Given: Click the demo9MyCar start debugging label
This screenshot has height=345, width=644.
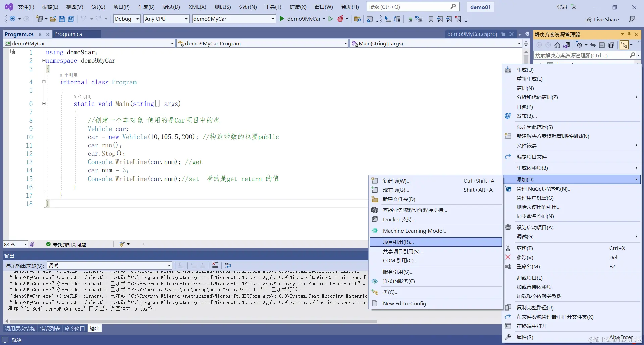Looking at the screenshot, I should point(304,19).
